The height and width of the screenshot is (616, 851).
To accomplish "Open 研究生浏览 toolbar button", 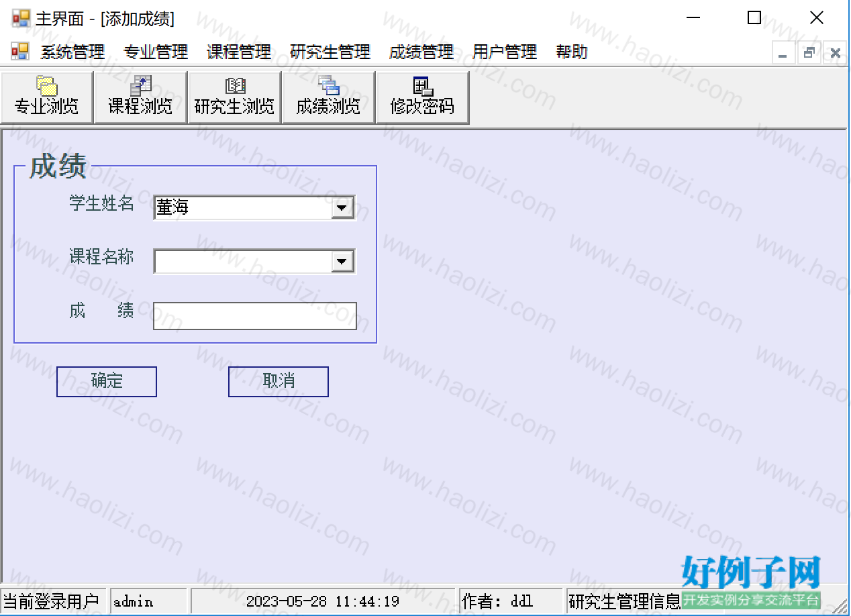I will click(234, 98).
